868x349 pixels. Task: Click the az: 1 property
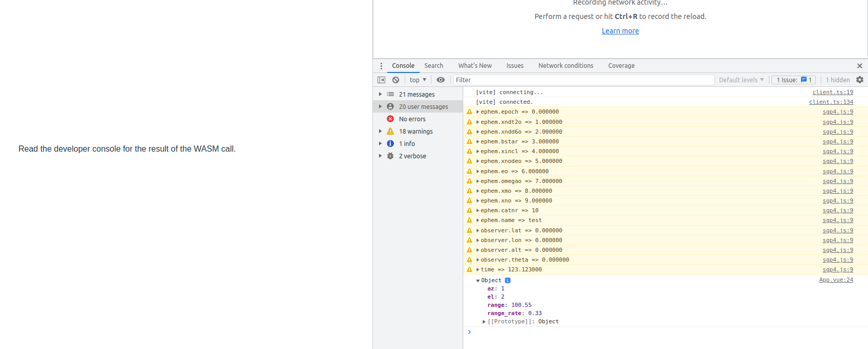(x=496, y=289)
